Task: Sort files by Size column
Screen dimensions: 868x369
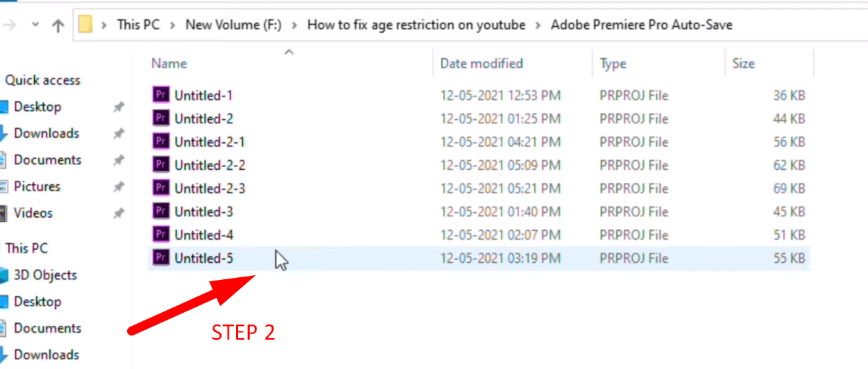Action: [744, 63]
